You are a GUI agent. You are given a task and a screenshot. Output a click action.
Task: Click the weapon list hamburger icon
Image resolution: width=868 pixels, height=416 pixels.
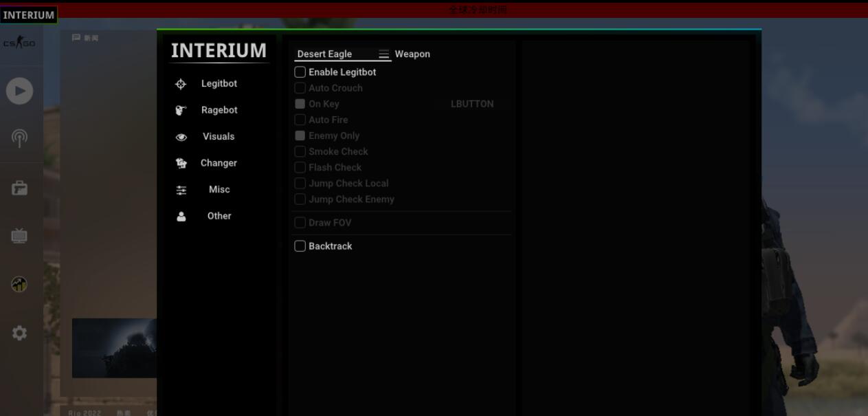click(383, 54)
